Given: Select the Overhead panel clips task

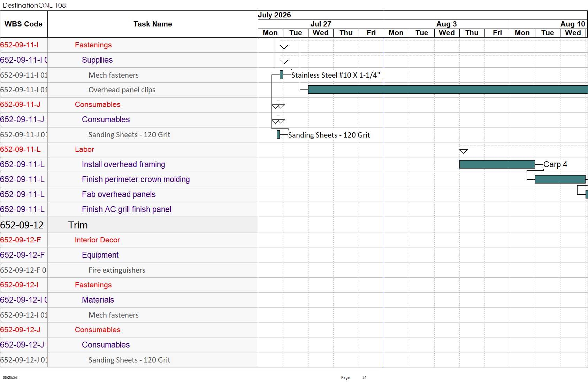Looking at the screenshot, I should click(x=129, y=90).
